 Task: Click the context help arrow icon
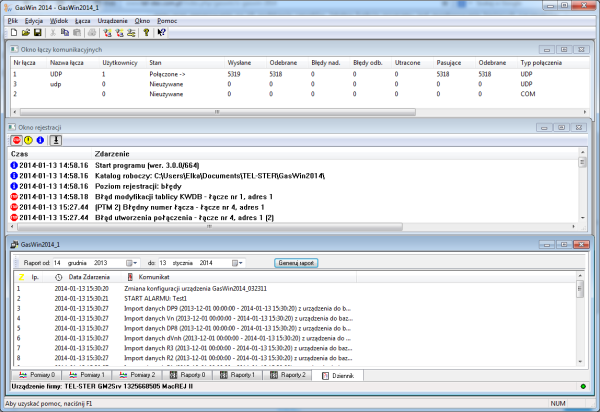tap(162, 32)
